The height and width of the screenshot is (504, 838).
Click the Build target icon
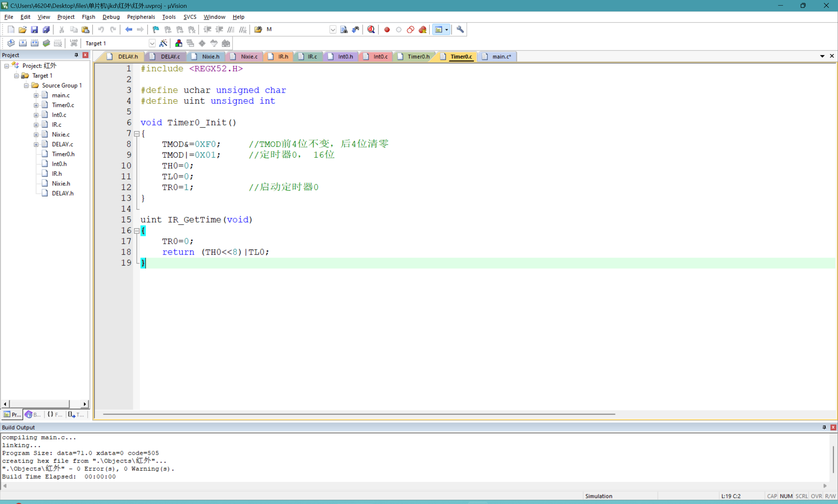(23, 43)
